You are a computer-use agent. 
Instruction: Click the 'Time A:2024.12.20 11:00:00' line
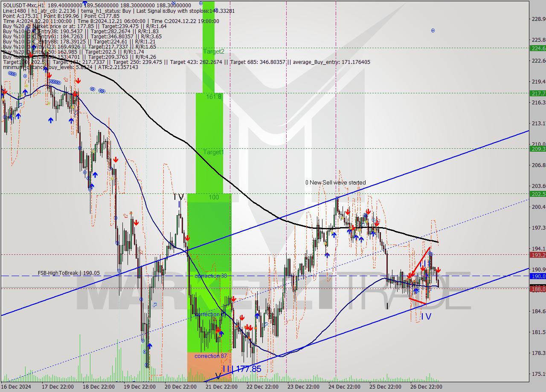tap(38, 21)
